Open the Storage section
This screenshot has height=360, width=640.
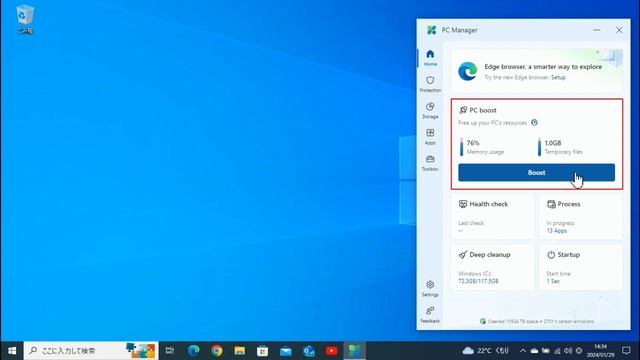coord(430,110)
